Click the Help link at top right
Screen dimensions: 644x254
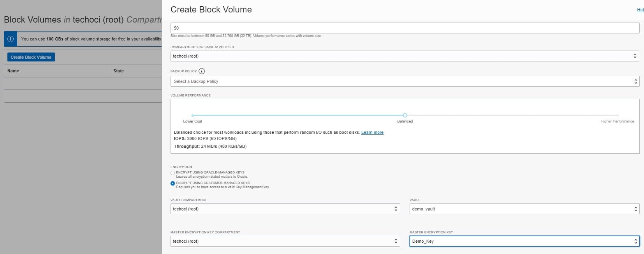click(x=640, y=10)
